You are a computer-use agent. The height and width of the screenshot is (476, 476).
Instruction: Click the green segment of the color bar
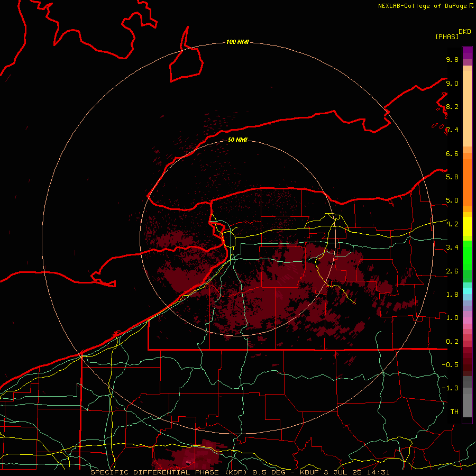[467, 255]
